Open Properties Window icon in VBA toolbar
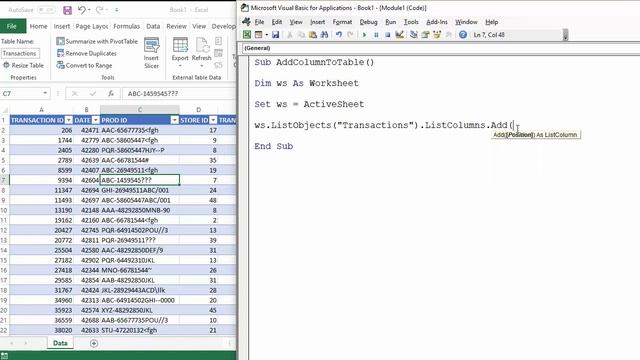 point(425,35)
